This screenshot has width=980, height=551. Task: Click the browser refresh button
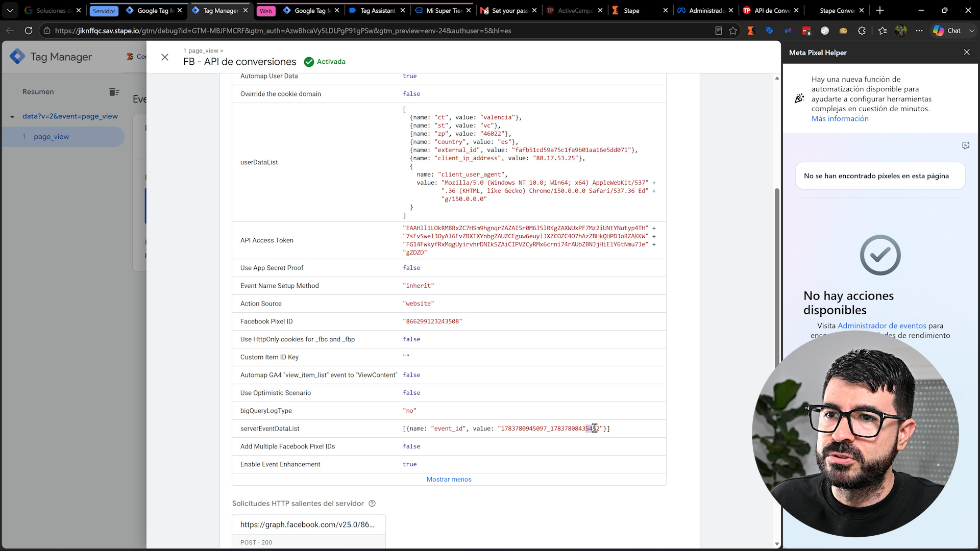coord(29,31)
